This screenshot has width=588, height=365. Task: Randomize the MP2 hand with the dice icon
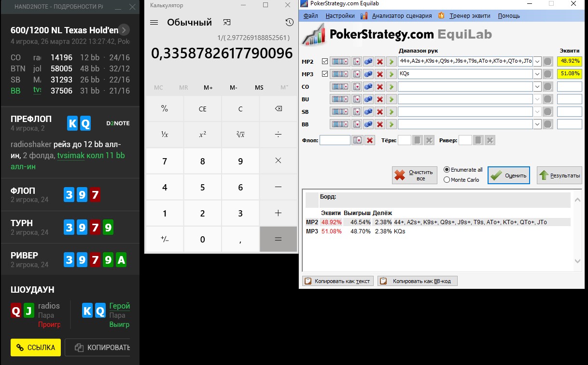click(x=368, y=61)
